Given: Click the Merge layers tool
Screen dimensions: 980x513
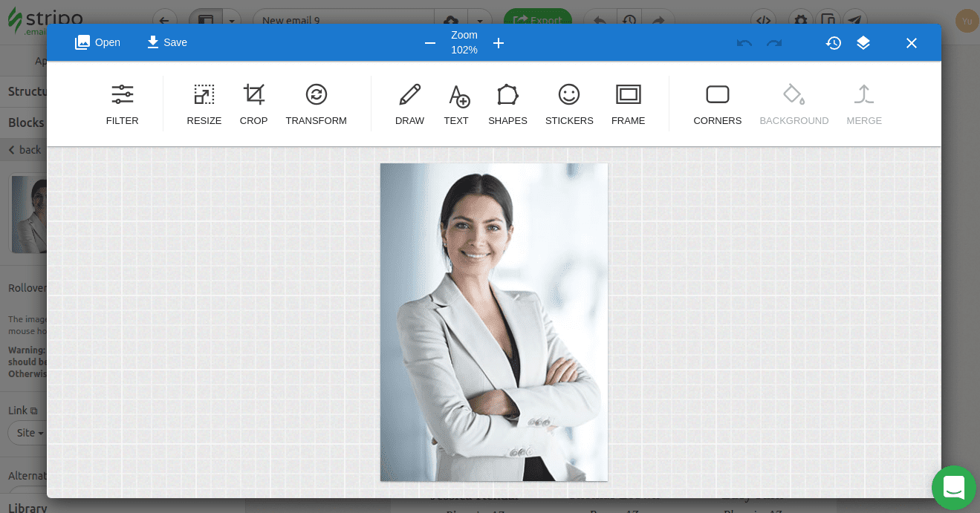Looking at the screenshot, I should (x=864, y=105).
